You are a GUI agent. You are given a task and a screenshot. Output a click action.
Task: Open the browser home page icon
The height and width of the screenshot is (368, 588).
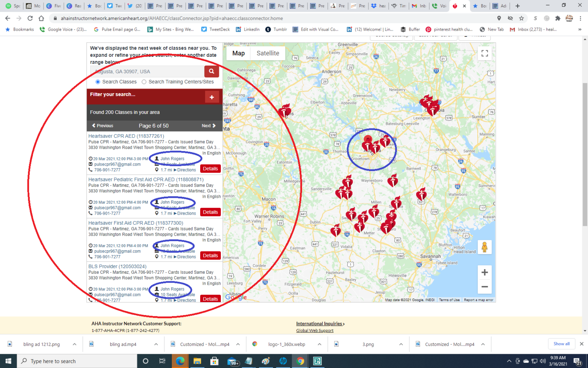click(41, 18)
